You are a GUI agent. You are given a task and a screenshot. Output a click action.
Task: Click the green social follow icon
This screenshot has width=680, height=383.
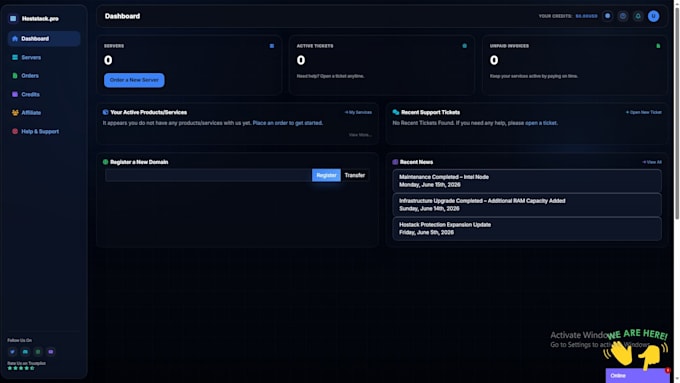[38, 352]
